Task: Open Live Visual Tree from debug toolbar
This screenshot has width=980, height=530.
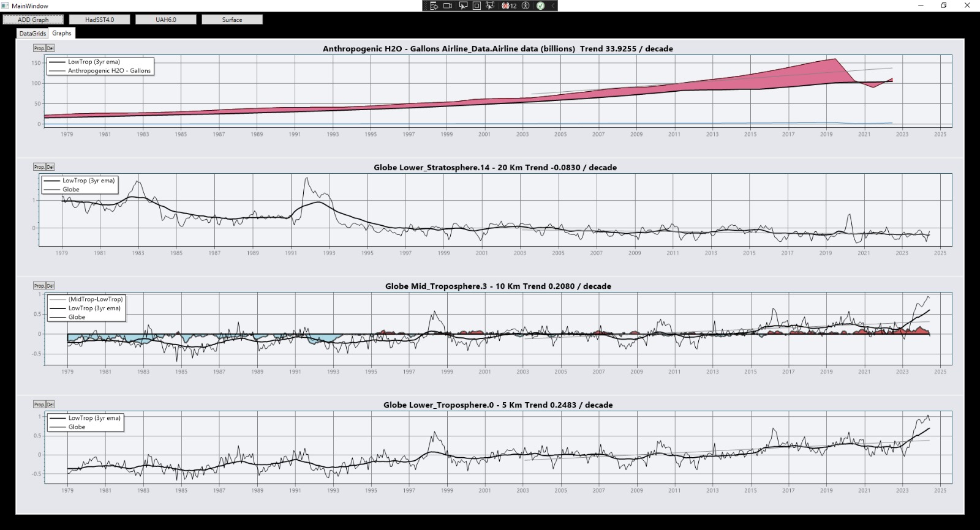Action: click(434, 6)
